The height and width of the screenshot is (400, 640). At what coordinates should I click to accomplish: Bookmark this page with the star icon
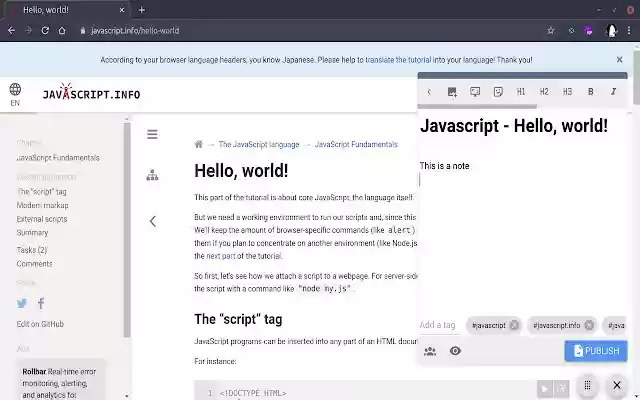(551, 31)
